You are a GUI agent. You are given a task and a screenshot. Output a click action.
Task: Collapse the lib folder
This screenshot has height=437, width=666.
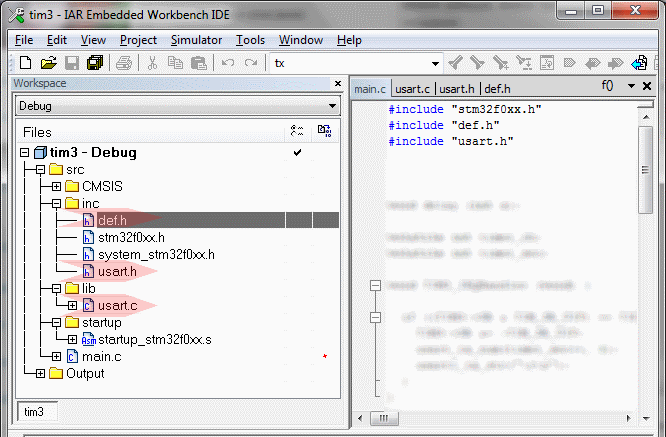(x=56, y=289)
